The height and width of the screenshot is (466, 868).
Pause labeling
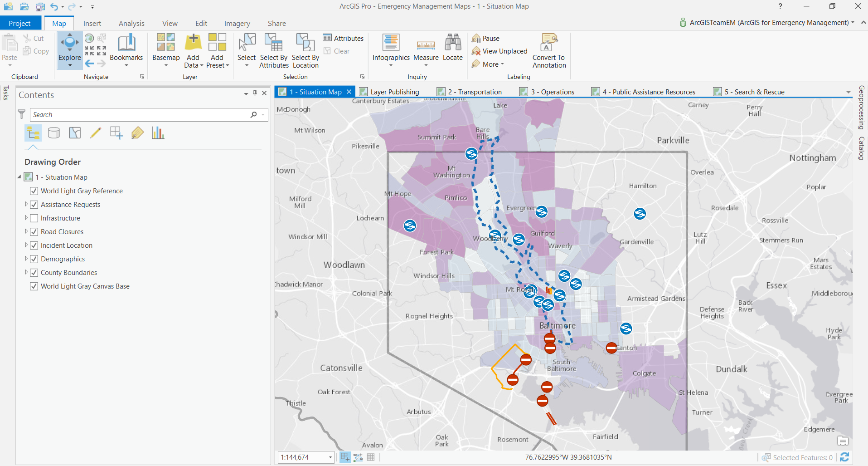(x=485, y=39)
